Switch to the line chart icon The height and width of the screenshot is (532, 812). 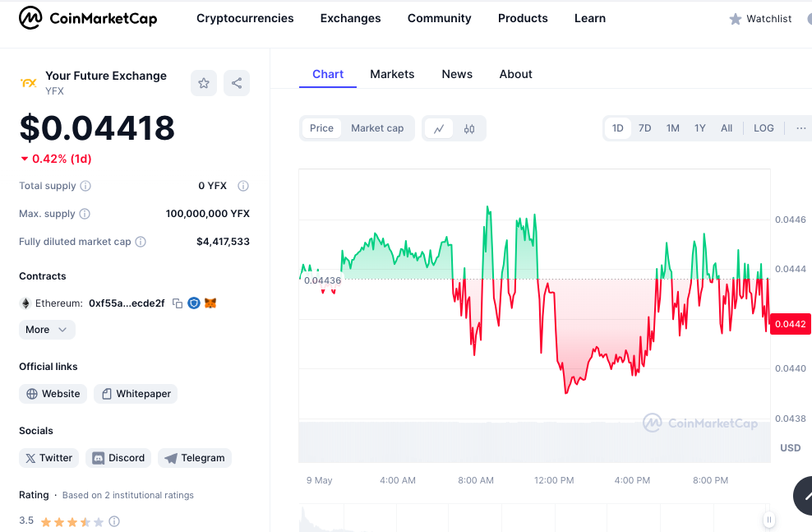[439, 128]
